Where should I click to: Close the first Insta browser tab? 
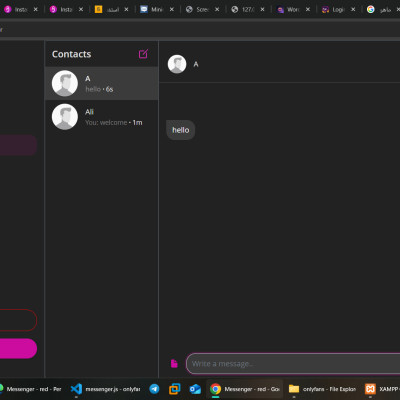tap(36, 9)
